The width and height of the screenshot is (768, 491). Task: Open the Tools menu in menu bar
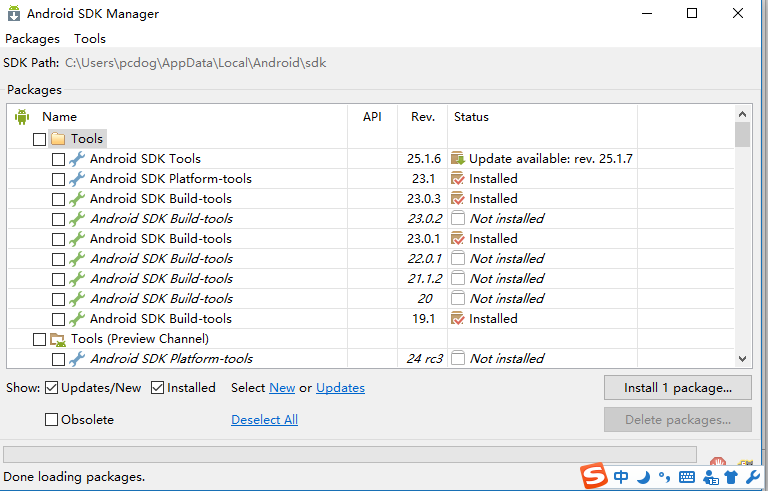(x=90, y=39)
